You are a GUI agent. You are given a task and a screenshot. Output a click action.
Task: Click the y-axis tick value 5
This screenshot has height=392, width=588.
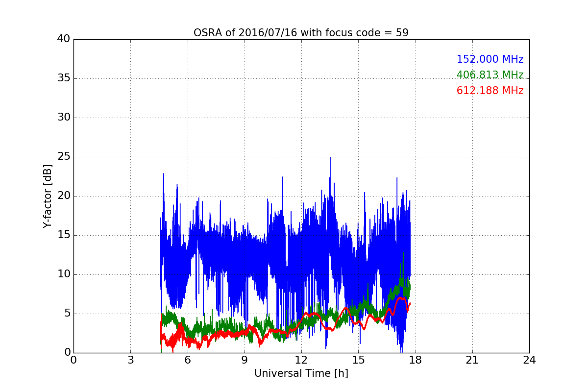point(67,314)
